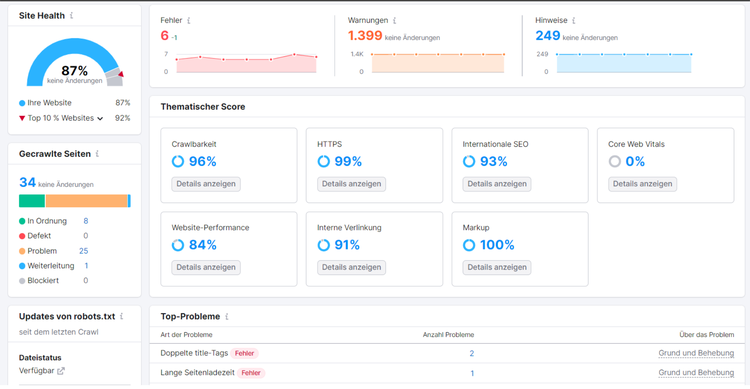Image resolution: width=750 pixels, height=389 pixels.
Task: Click the Warnungen total 1.399
Action: tap(365, 35)
